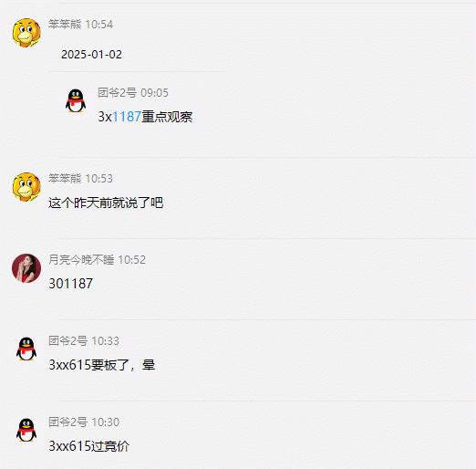Select the 笨笨熊 username at 10:54
Screen dimensions: 476x469
(x=65, y=25)
